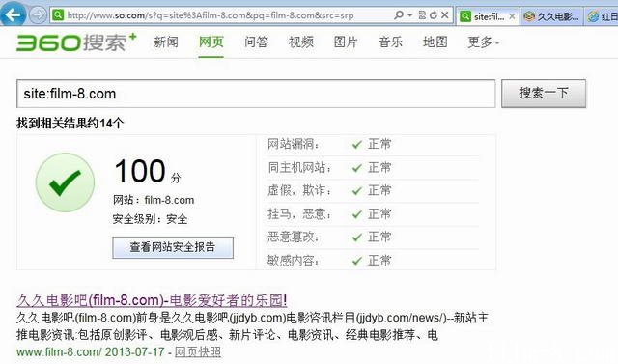The width and height of the screenshot is (618, 364).
Task: Click the 网站漏洞 label
Action: (294, 144)
